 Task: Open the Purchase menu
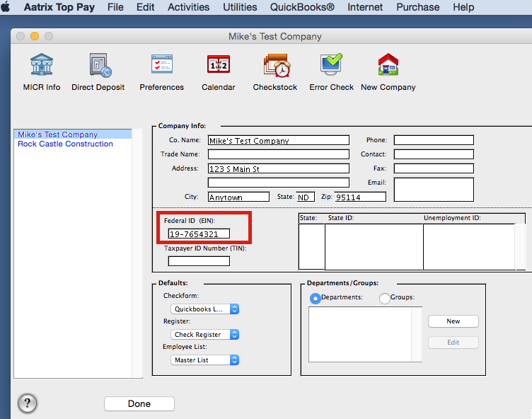coord(417,7)
